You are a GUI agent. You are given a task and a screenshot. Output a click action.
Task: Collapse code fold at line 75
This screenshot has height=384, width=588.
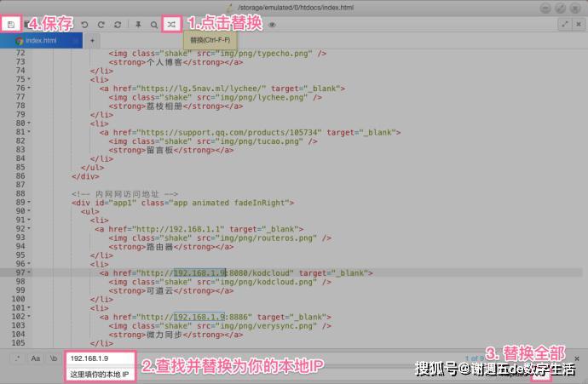pyautogui.click(x=29, y=79)
